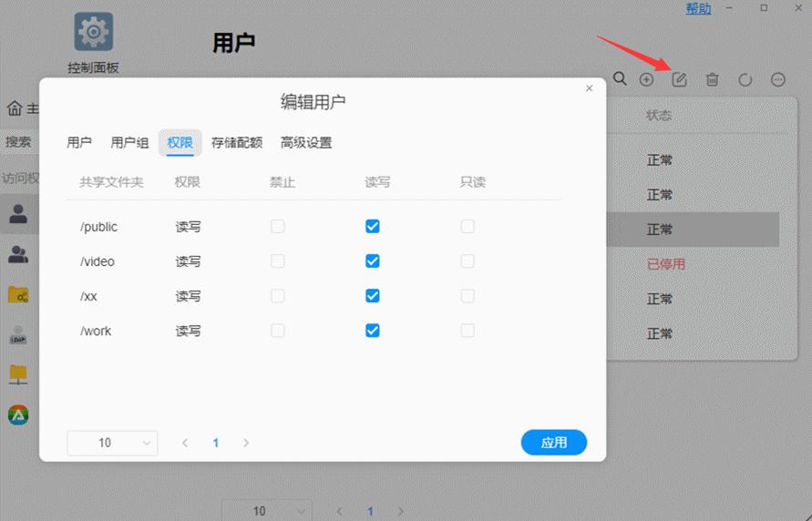Refresh the user list
This screenshot has height=521, width=812.
click(x=745, y=79)
